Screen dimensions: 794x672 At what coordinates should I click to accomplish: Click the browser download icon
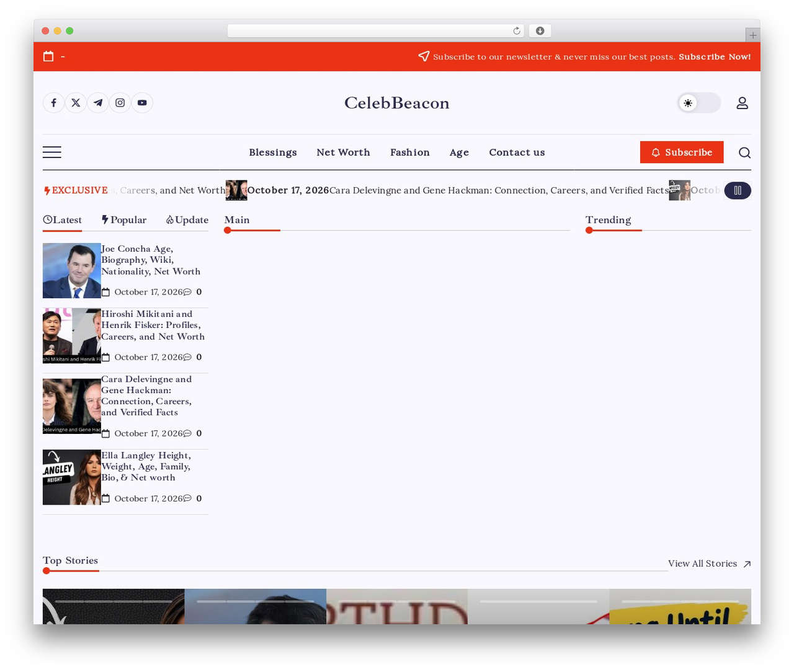(540, 31)
